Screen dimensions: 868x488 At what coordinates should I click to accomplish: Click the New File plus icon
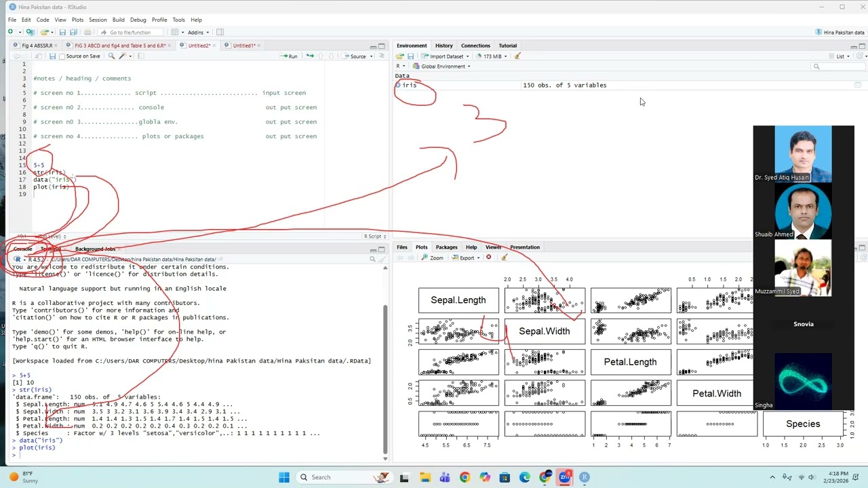coord(11,32)
